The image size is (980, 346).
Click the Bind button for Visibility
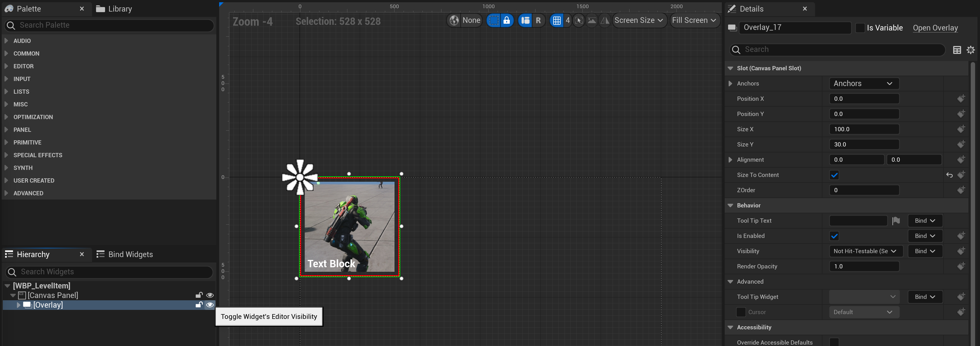tap(925, 251)
